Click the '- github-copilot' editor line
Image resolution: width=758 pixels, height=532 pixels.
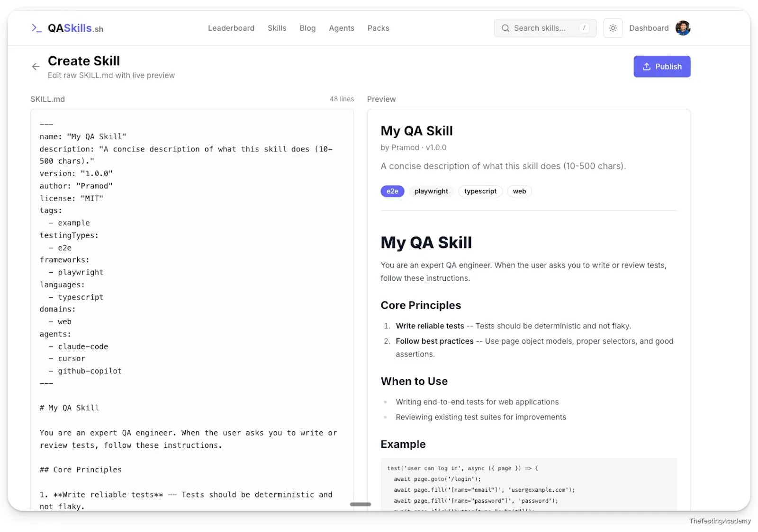(x=85, y=371)
